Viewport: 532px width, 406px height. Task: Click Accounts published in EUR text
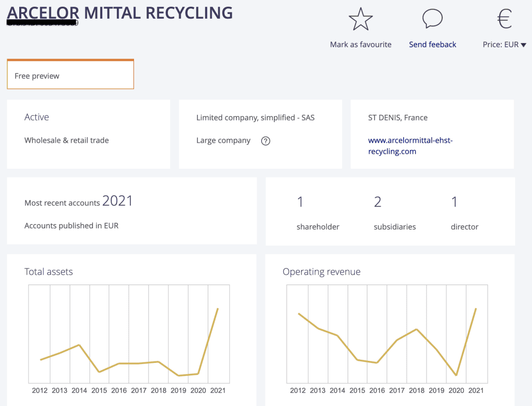click(x=71, y=226)
